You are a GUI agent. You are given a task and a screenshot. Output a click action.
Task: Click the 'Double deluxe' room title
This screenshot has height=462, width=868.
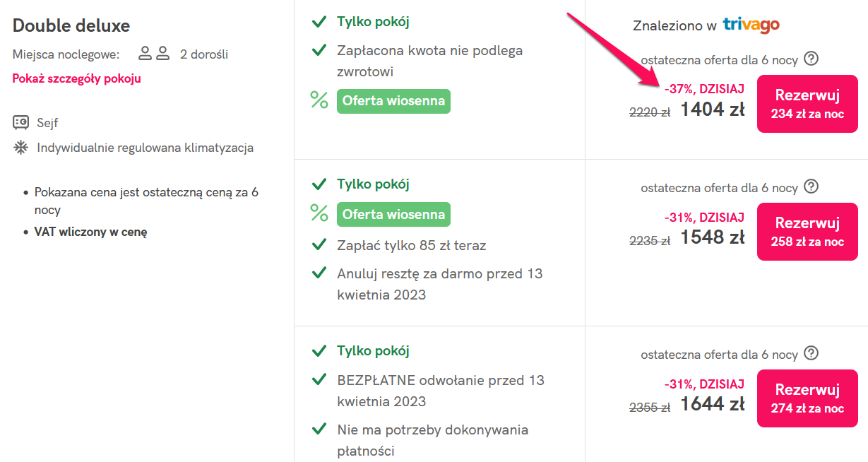[71, 25]
